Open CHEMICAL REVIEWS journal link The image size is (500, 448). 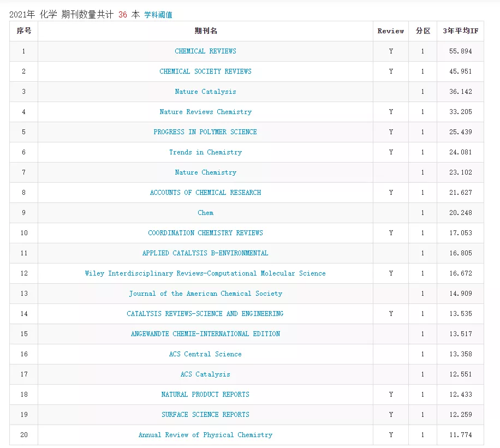point(205,51)
